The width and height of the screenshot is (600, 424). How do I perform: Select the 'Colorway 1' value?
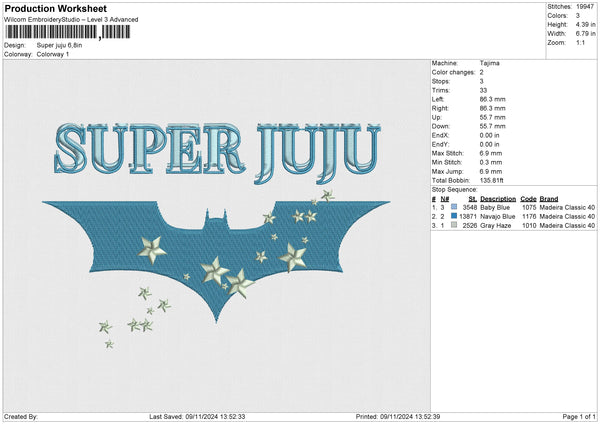53,54
